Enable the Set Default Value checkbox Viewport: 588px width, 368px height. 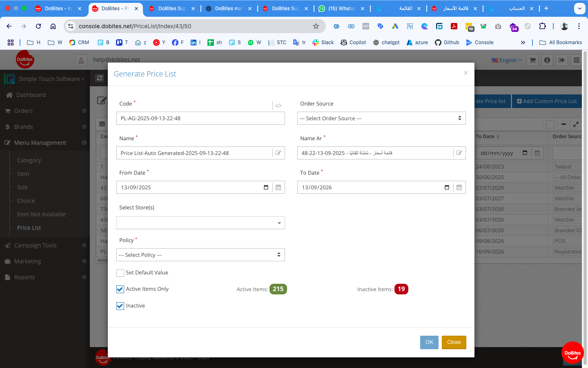coord(120,273)
